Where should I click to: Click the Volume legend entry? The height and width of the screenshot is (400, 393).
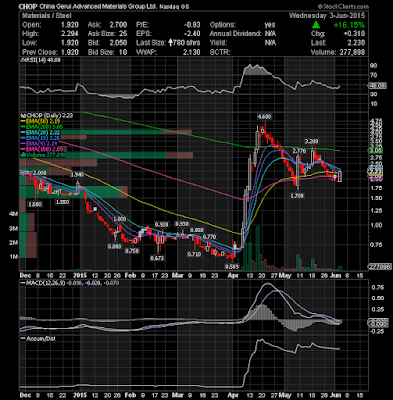(43, 155)
